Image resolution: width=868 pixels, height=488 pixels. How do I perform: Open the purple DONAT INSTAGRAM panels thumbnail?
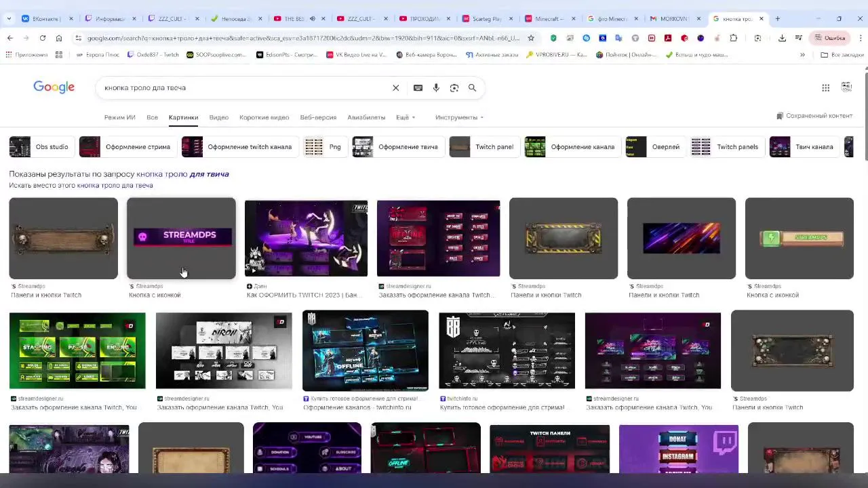(x=679, y=448)
